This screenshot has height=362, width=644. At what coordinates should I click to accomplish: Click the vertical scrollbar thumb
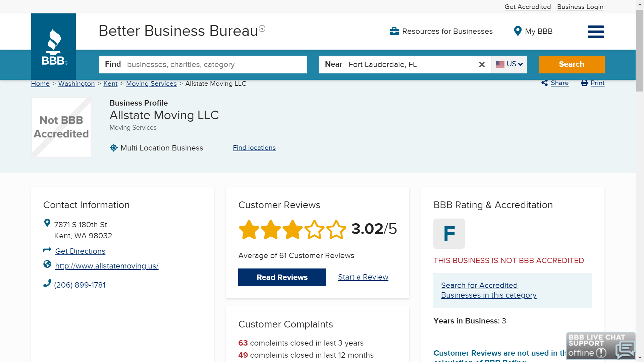[640, 50]
